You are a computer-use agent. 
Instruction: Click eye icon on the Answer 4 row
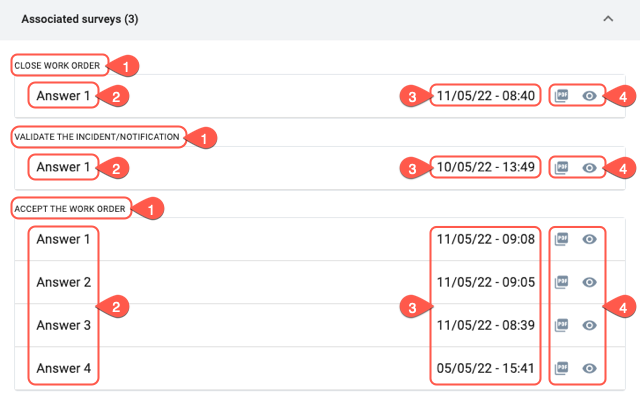(x=589, y=368)
